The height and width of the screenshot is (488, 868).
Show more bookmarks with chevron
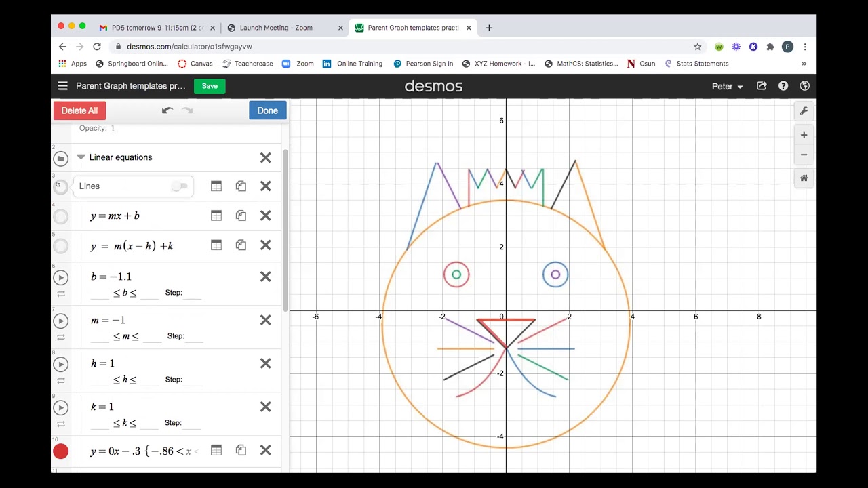[804, 64]
